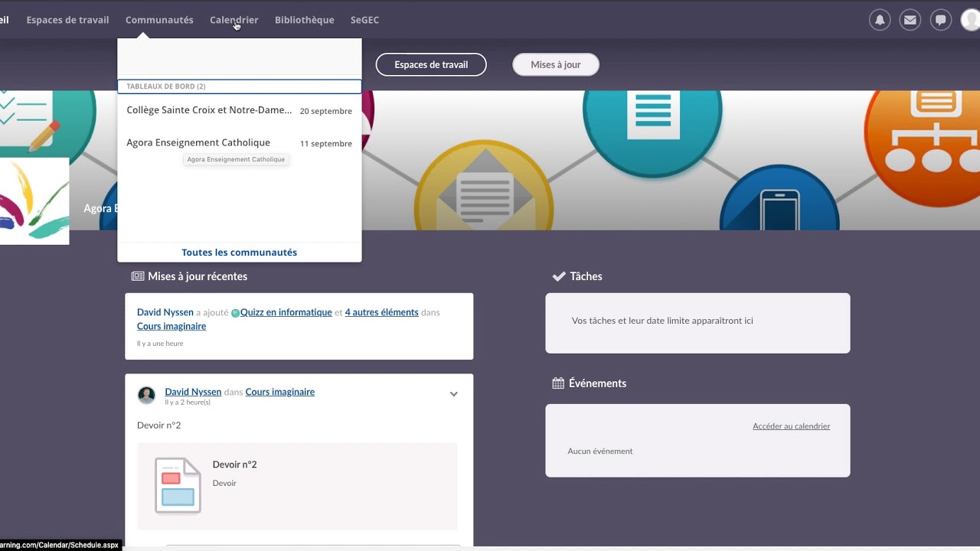Open the SeGEC menu item
Viewport: 980px width, 551px height.
(364, 20)
